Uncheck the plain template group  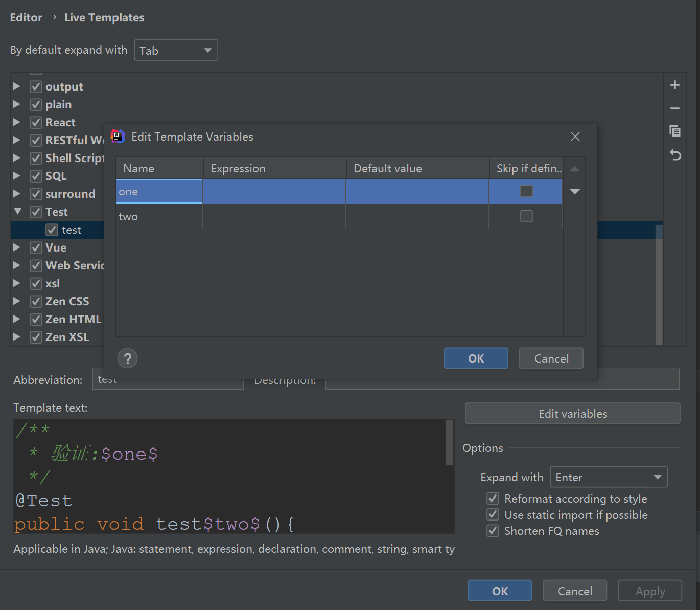click(x=36, y=104)
